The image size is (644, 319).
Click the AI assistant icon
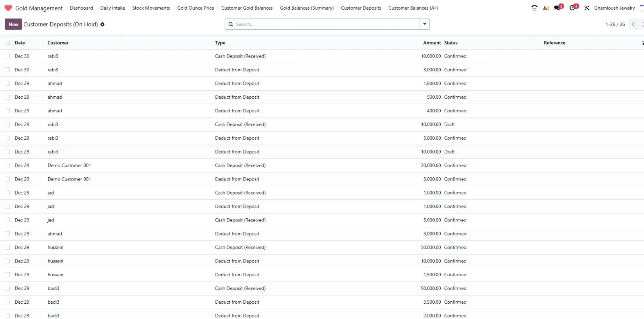pos(546,8)
